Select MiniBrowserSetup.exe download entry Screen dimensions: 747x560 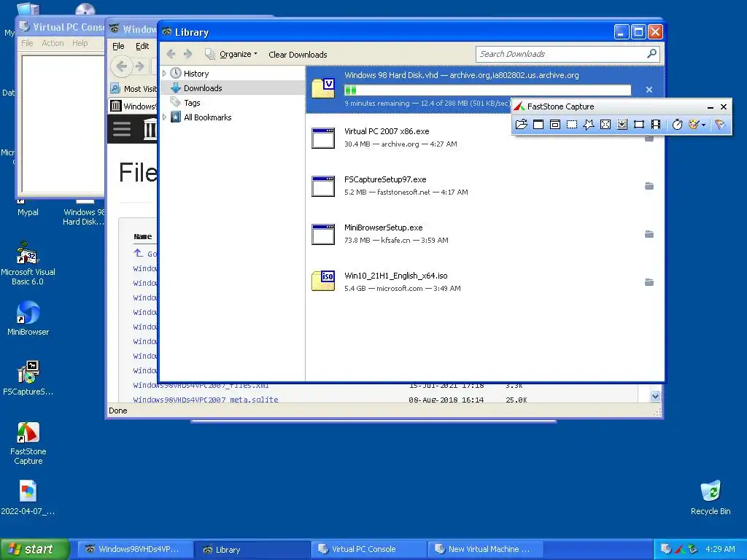click(484, 234)
